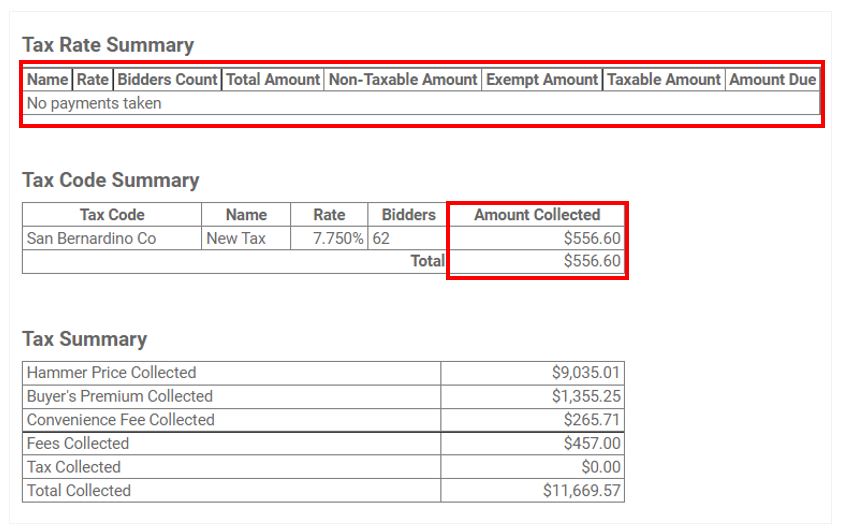
Task: Select the Taxable Amount column header
Action: coord(664,79)
